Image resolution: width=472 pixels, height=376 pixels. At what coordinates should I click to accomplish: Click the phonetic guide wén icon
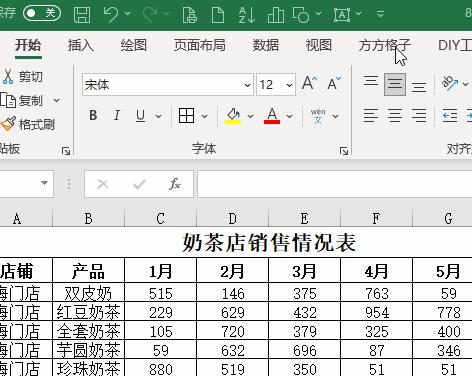point(318,116)
